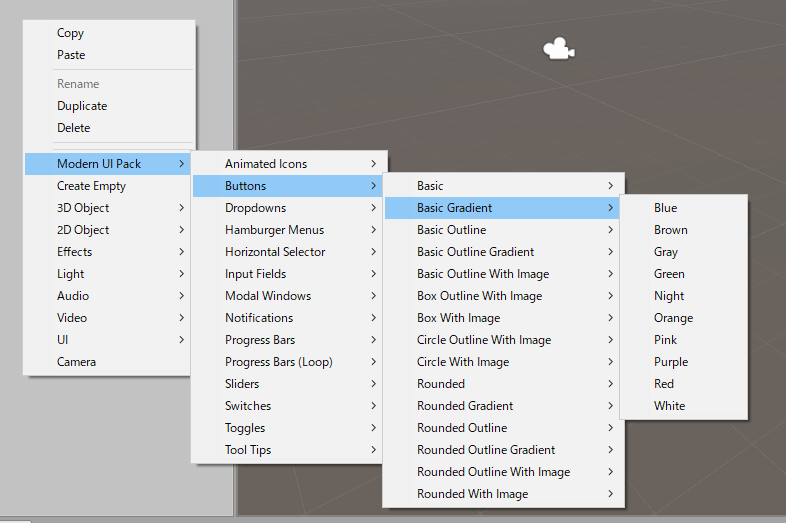Open the Tool Tips submenu
This screenshot has width=786, height=523.
coord(289,450)
